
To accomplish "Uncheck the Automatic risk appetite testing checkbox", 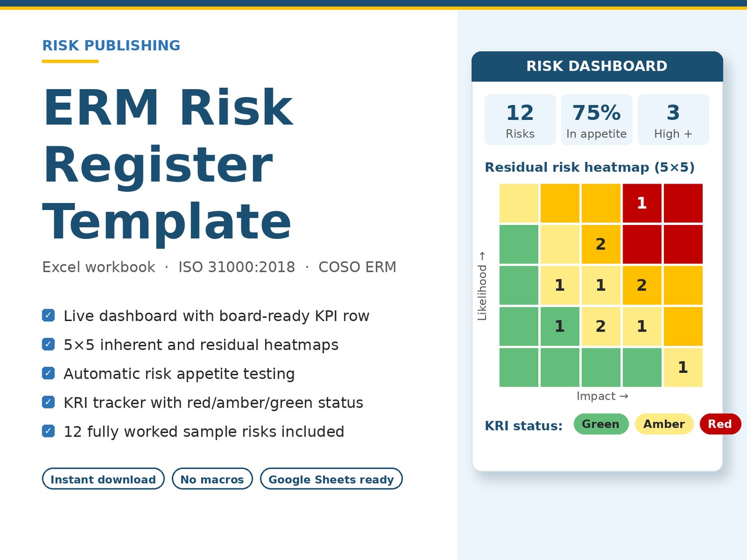I will (x=48, y=373).
